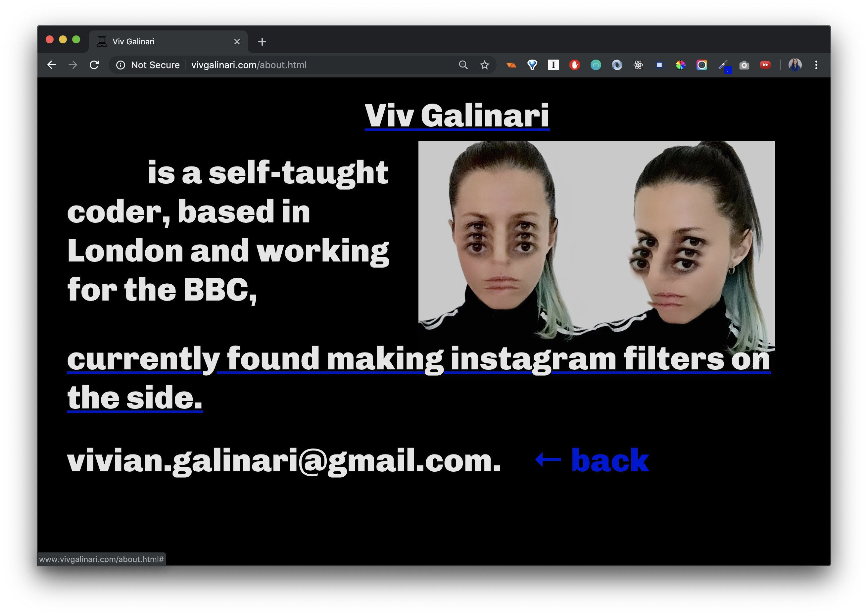
Task: Bookmark this page with the star icon
Action: [484, 65]
